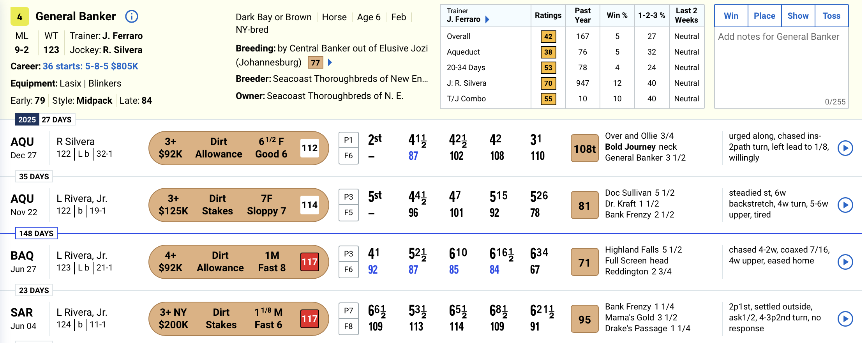Screen dimensions: 868x343
Task: Mark General Banker as Place
Action: [764, 16]
